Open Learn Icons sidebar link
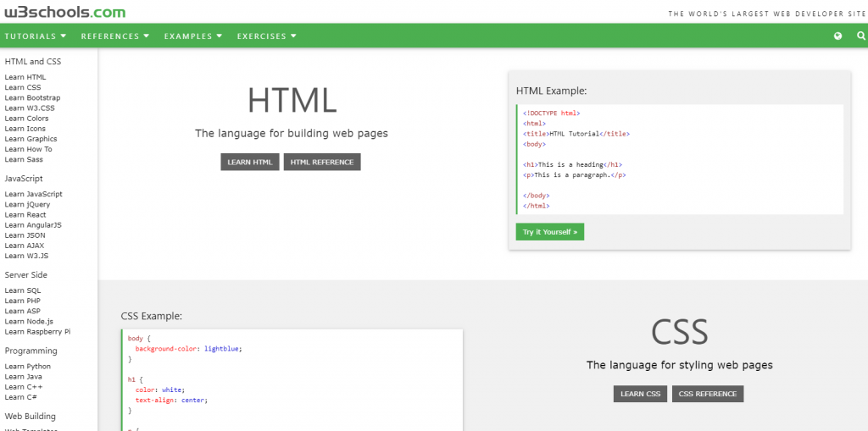 pos(25,129)
